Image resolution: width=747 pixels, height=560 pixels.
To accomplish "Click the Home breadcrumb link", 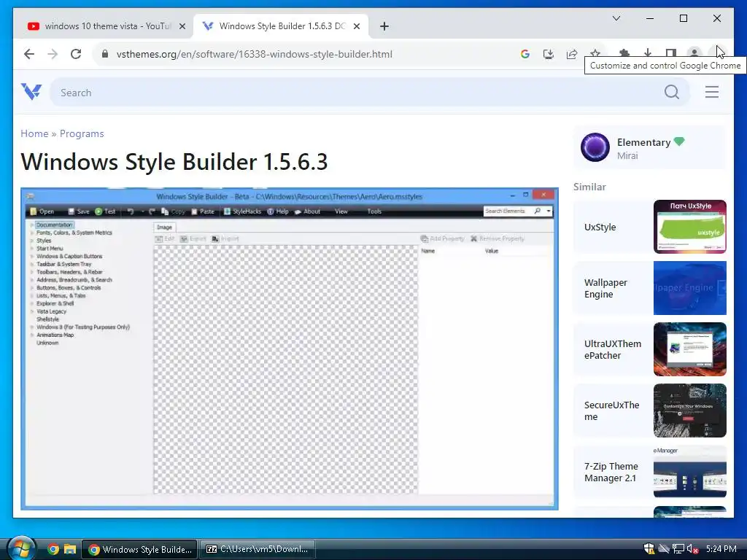I will (x=34, y=133).
